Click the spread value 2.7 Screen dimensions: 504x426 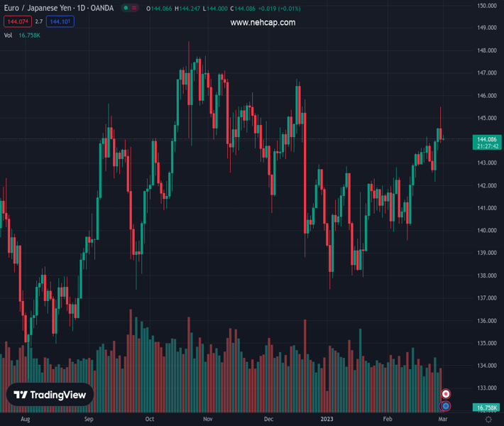(x=39, y=22)
